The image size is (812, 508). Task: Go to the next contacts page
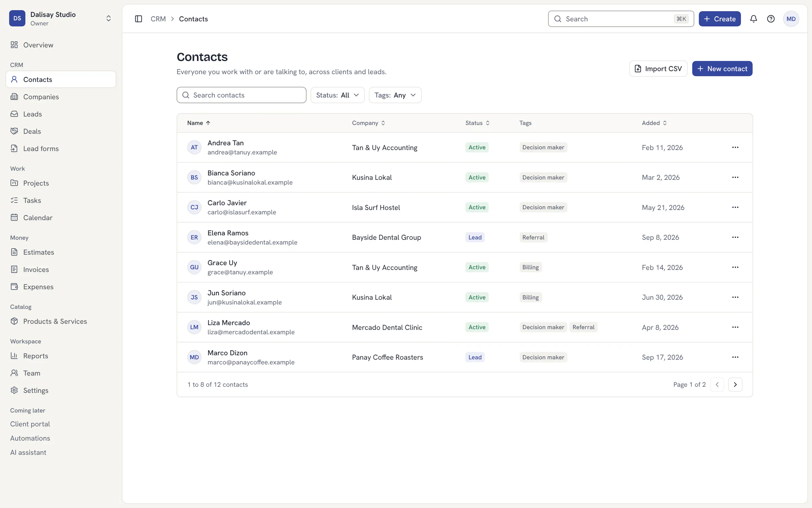click(735, 385)
